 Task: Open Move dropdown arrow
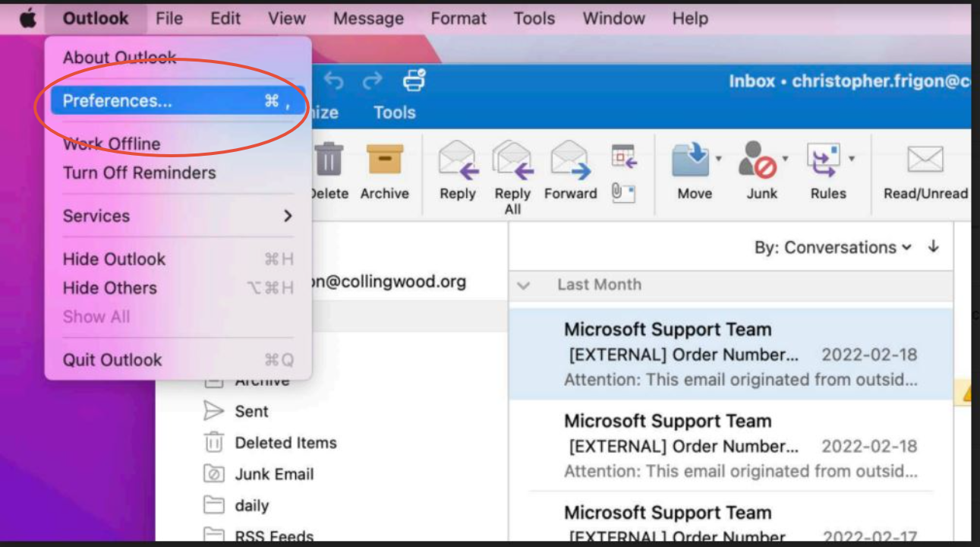click(718, 158)
